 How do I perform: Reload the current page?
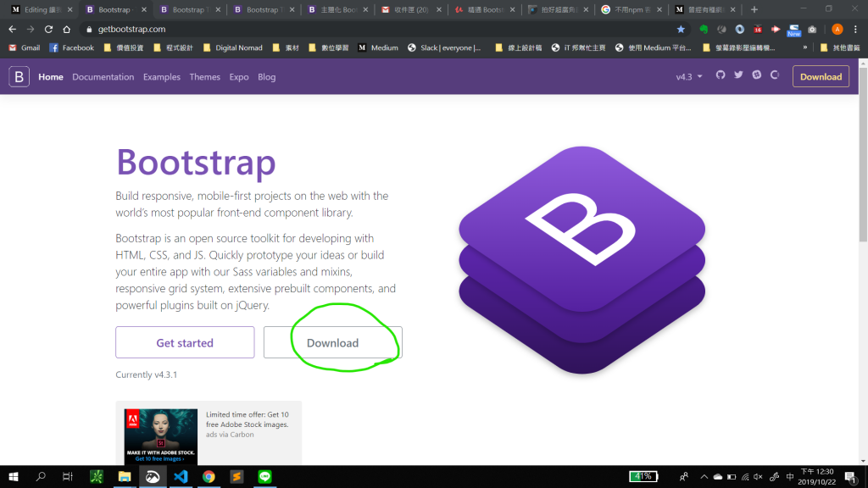pyautogui.click(x=48, y=30)
